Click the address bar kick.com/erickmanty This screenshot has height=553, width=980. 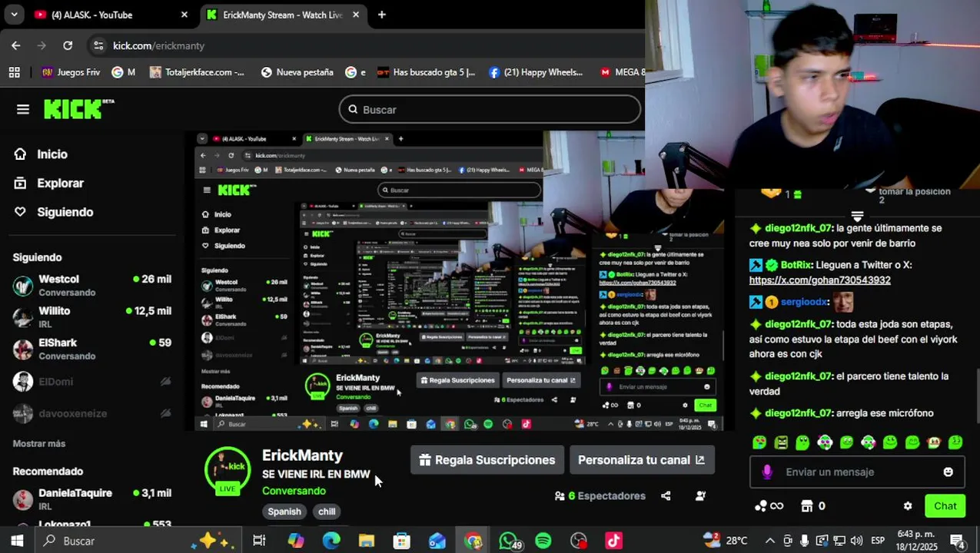(158, 46)
